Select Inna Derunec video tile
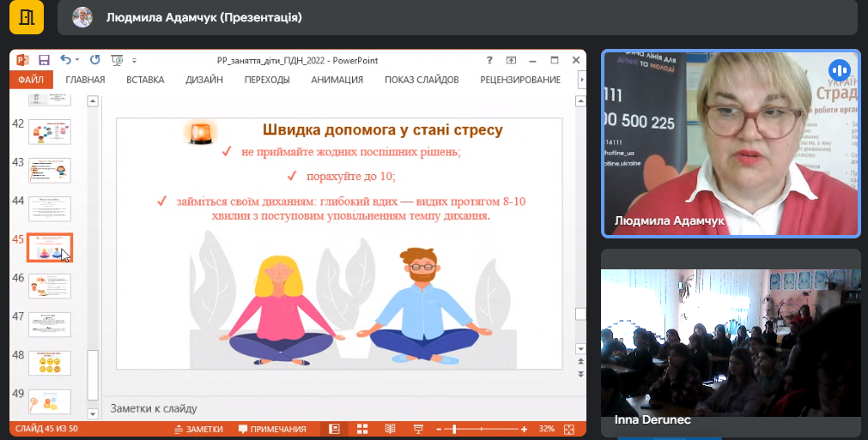The height and width of the screenshot is (440, 868). point(731,343)
